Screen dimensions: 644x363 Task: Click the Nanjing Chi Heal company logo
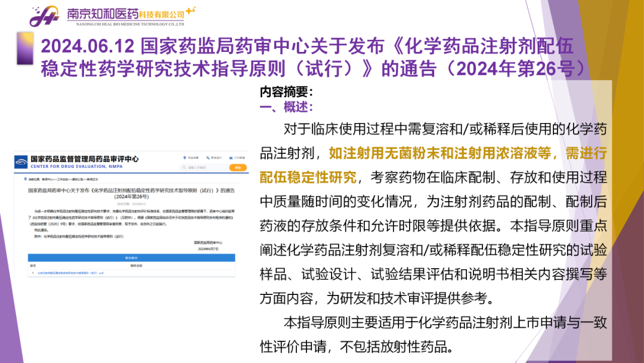(x=45, y=16)
